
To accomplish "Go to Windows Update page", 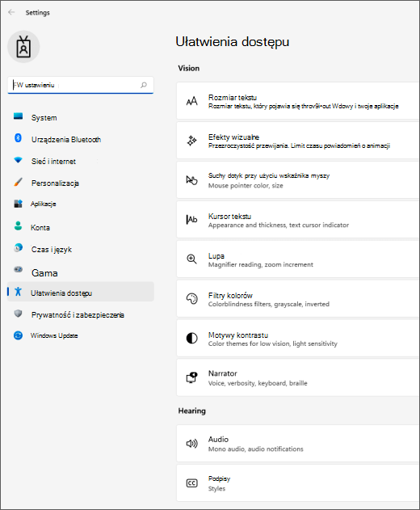I will pyautogui.click(x=80, y=335).
